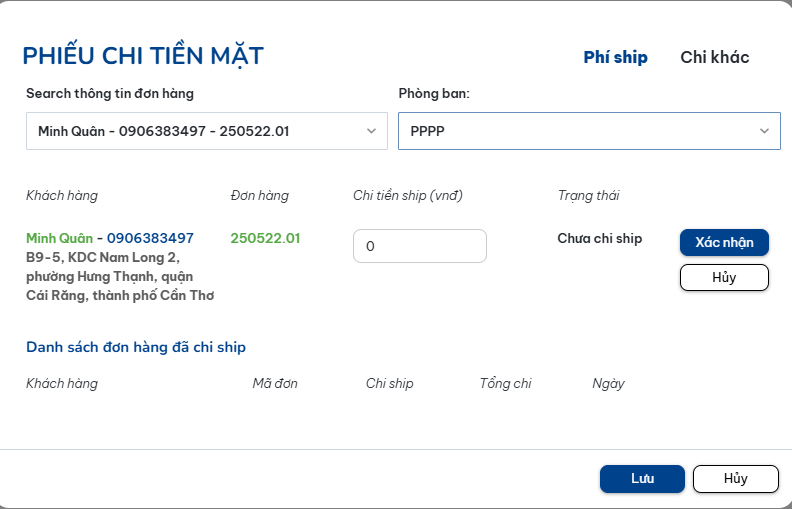Click the Chi ship column header in the paid list
This screenshot has height=509, width=792.
point(389,383)
